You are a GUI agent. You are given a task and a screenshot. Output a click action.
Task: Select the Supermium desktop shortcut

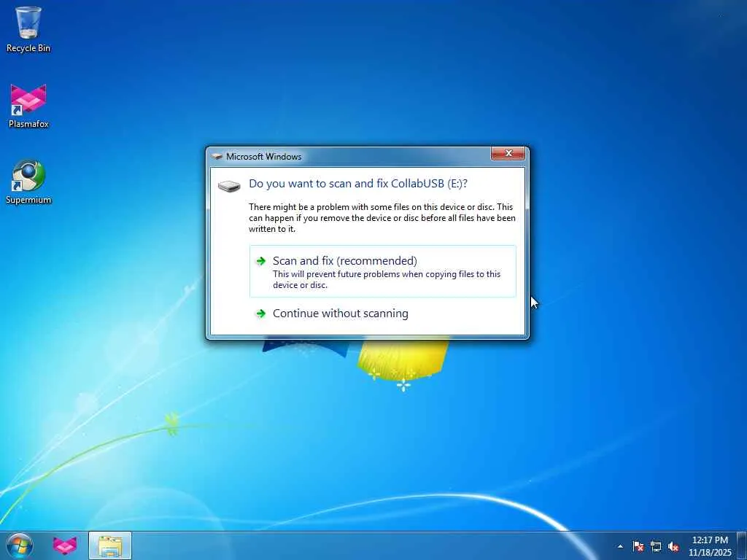coord(28,182)
